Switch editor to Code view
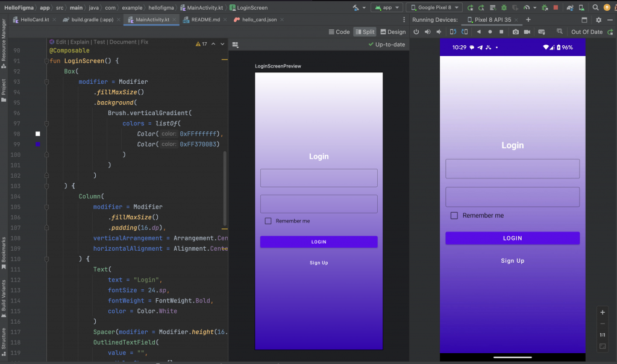Viewport: 617px width, 364px height. [x=339, y=32]
